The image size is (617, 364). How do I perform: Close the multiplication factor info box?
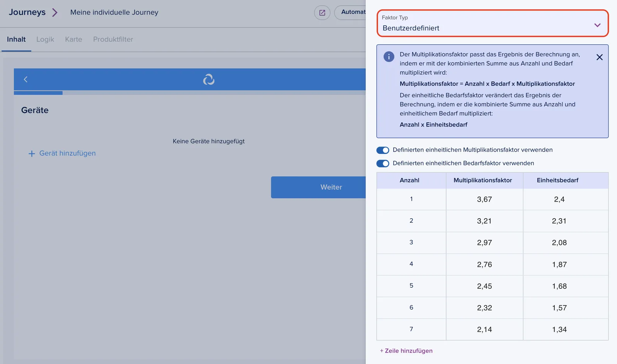pyautogui.click(x=599, y=57)
